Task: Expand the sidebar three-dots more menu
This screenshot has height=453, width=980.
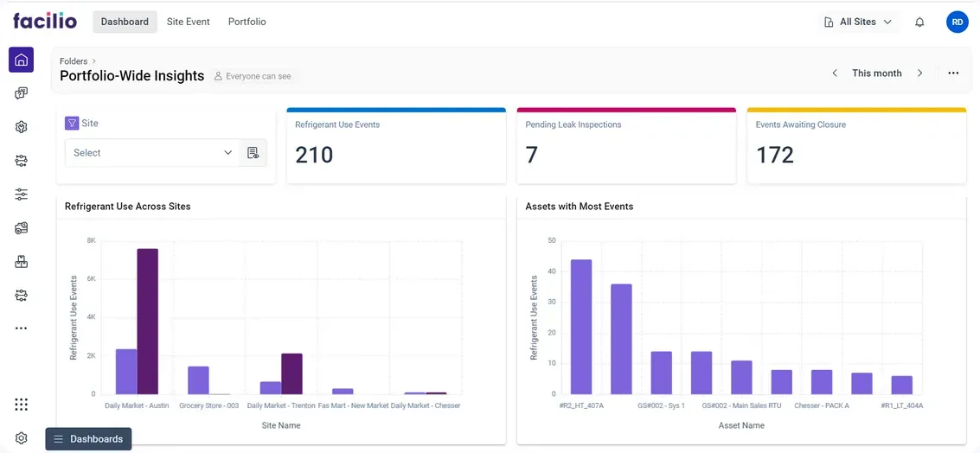Action: coord(22,329)
